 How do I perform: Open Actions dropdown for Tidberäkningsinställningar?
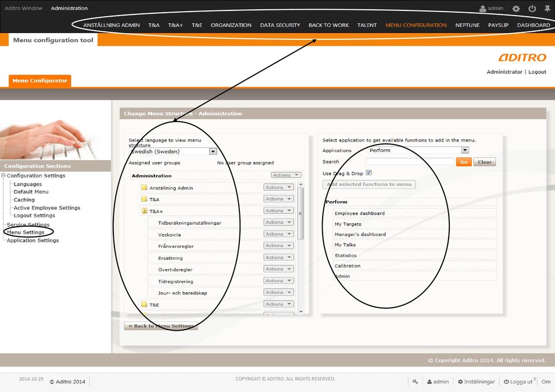[x=279, y=222]
